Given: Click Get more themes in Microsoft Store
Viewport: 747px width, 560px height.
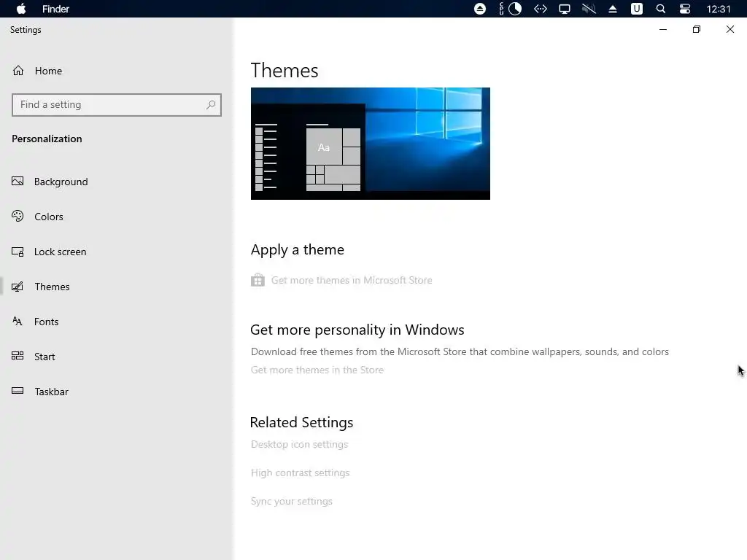Looking at the screenshot, I should click(352, 280).
